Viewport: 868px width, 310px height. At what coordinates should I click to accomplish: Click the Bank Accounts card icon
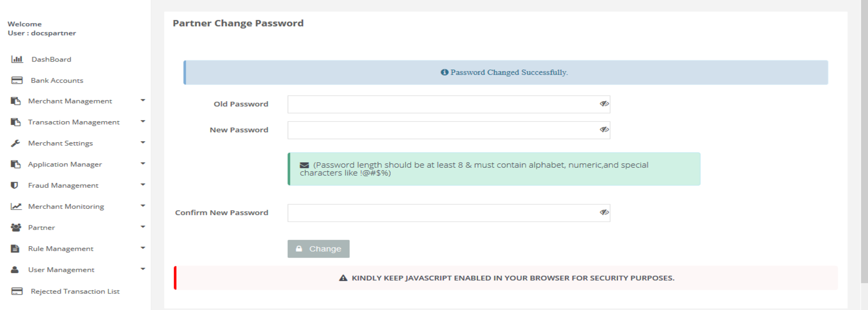17,80
